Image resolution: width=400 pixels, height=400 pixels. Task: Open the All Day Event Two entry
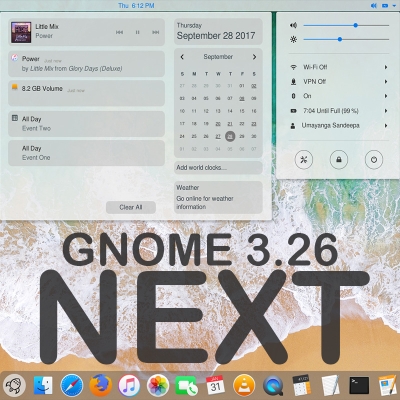(86, 124)
